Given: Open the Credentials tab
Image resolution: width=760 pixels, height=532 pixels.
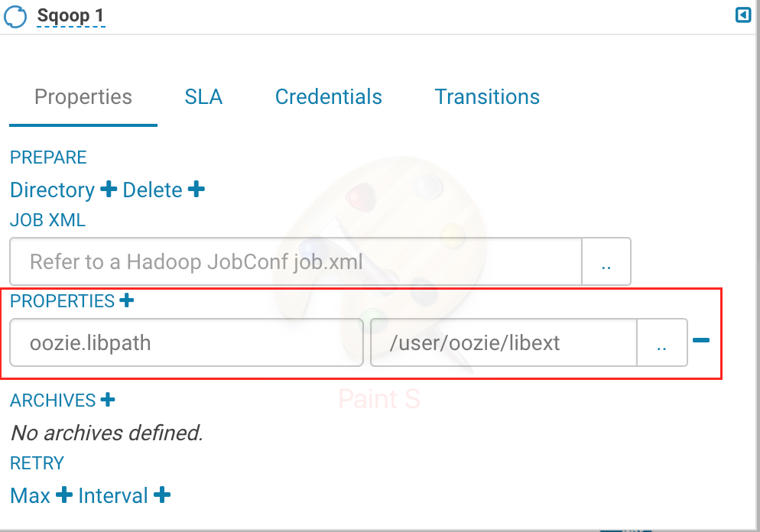Looking at the screenshot, I should pyautogui.click(x=329, y=97).
